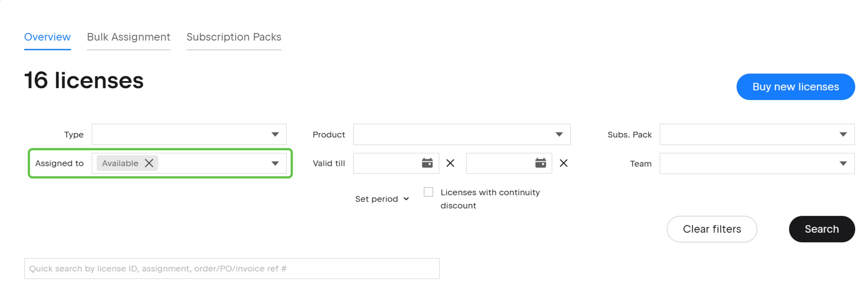Clear the second Valid till date
Screen dimensions: 868x282
pos(563,163)
